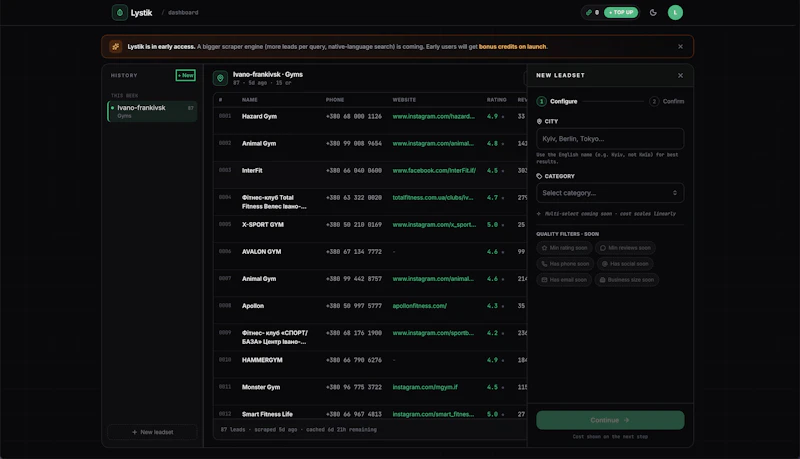The image size is (800, 459).
Task: Click the AVALON GYM name cell
Action: [x=261, y=251]
